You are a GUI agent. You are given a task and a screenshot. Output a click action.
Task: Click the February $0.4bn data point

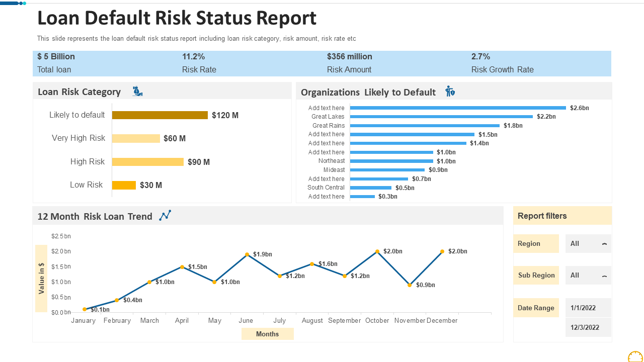click(117, 300)
